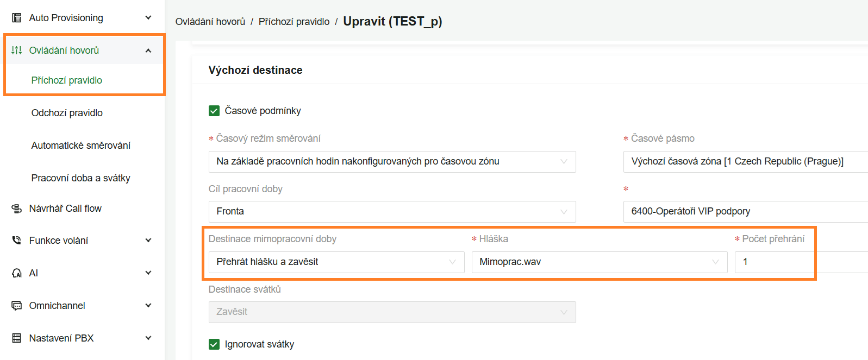Viewport: 868px width, 360px height.
Task: Open the Destinace mimopracovní doby dropdown
Action: [x=336, y=262]
